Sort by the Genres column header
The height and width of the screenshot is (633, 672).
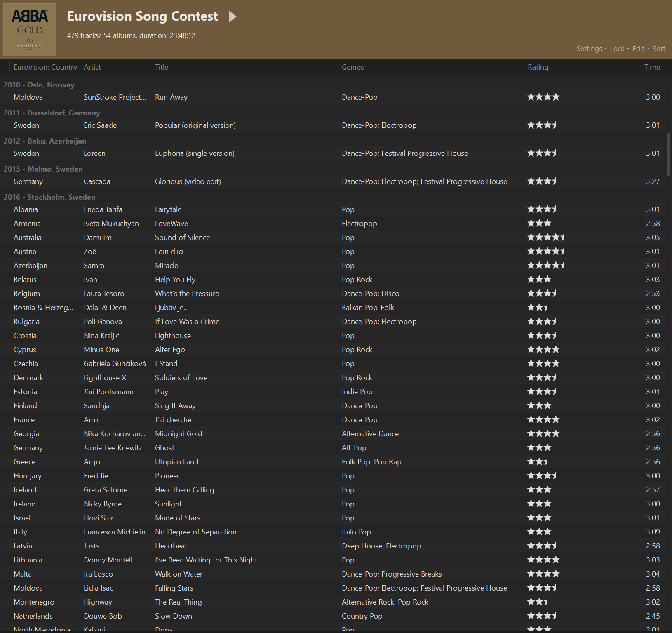[x=353, y=67]
